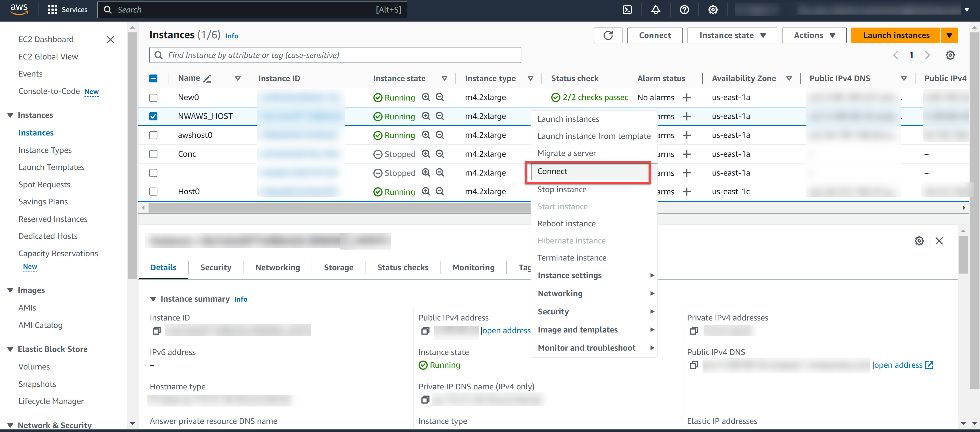Open the Instance state dropdown
Viewport: 980px width, 432px height.
pyautogui.click(x=732, y=35)
